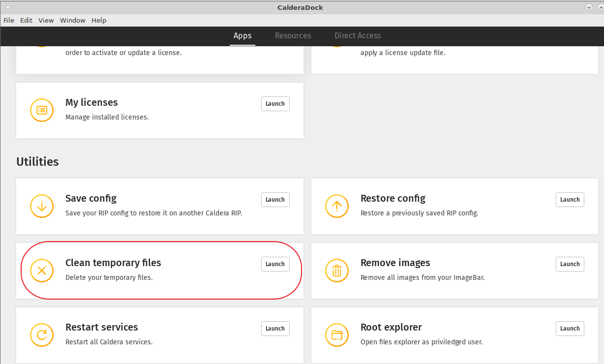Click the Restore config up-arrow icon
This screenshot has width=604, height=364.
337,206
